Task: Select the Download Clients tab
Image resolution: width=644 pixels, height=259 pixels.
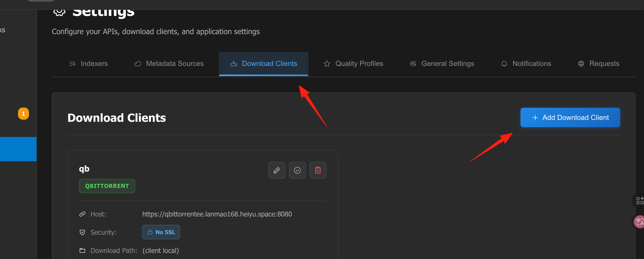Action: click(x=264, y=64)
